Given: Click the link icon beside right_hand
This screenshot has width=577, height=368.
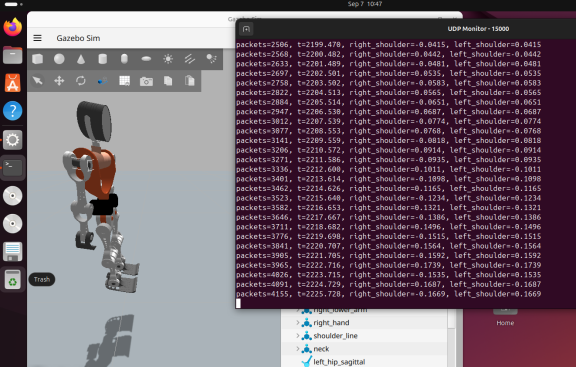Looking at the screenshot, I should [x=307, y=323].
